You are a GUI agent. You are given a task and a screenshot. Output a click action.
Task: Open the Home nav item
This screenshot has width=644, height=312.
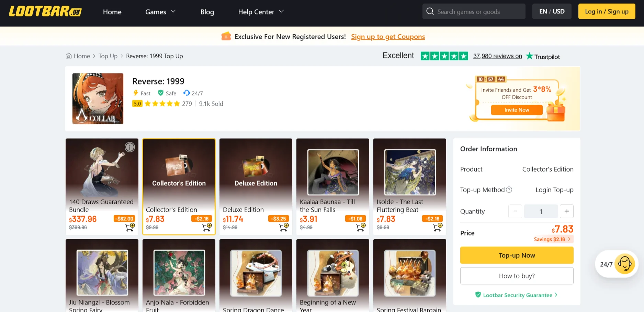pos(112,12)
